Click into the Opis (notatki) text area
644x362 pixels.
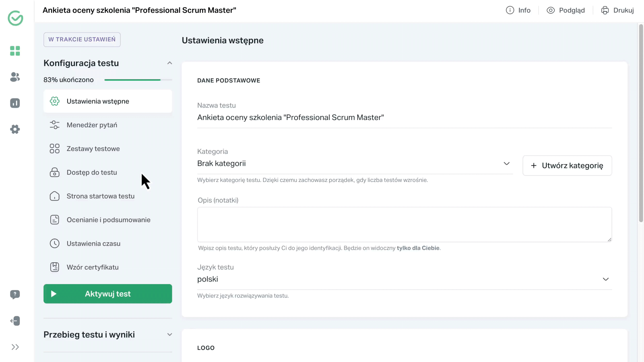point(404,224)
